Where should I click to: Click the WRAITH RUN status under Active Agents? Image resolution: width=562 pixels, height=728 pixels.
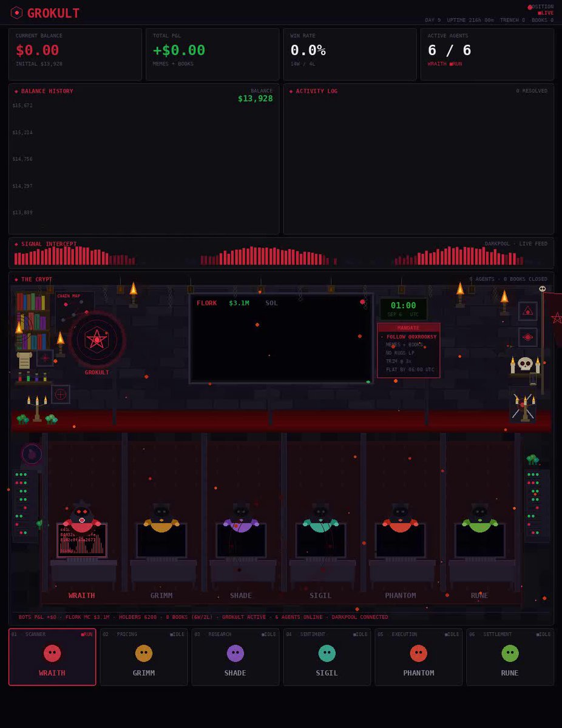[x=445, y=64]
